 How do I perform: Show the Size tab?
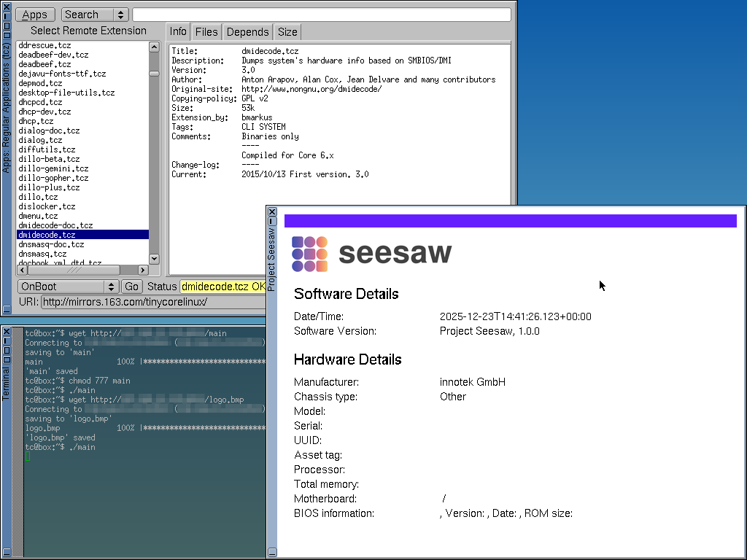287,32
